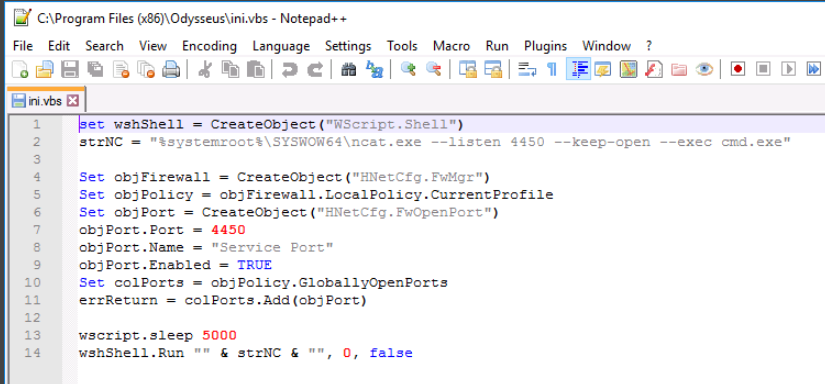Click the TRUE keyword on line 9

coord(254,265)
